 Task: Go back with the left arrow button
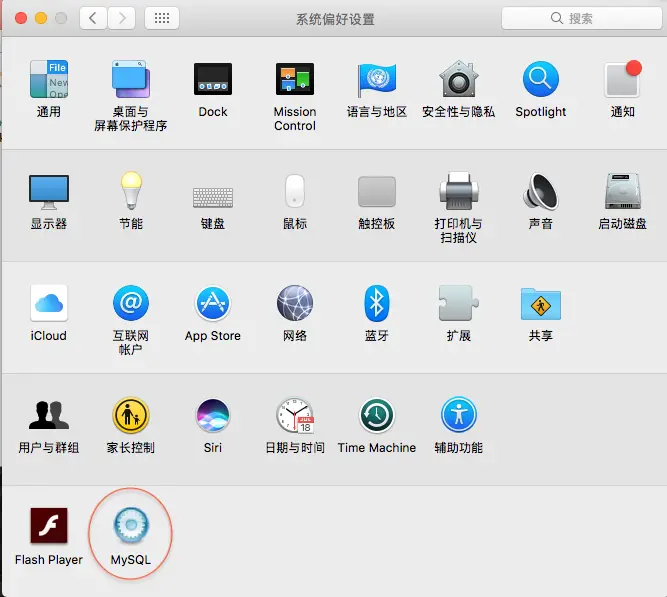coord(93,18)
